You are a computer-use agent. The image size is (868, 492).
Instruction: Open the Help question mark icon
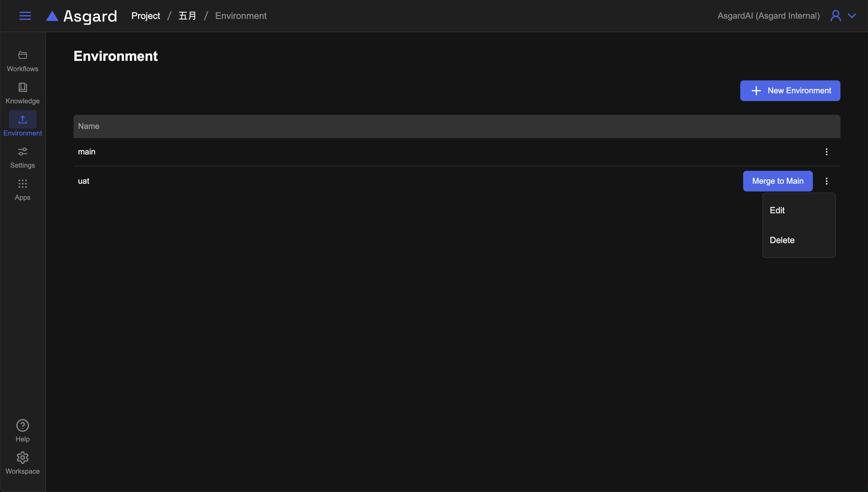[x=23, y=425]
